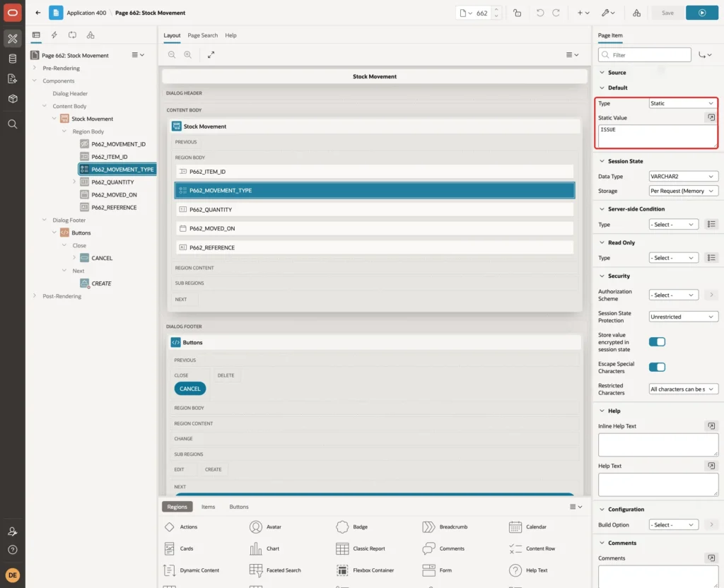Open the Default Type dropdown
Viewport: 724px width, 588px height.
click(x=682, y=103)
